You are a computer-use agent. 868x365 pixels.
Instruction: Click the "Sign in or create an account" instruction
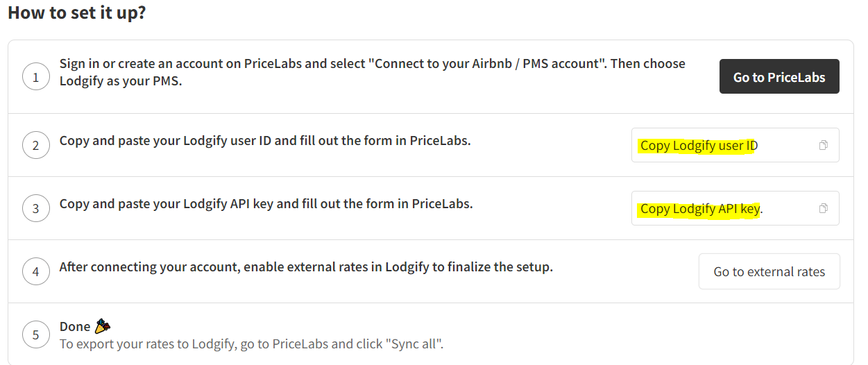coord(373,71)
